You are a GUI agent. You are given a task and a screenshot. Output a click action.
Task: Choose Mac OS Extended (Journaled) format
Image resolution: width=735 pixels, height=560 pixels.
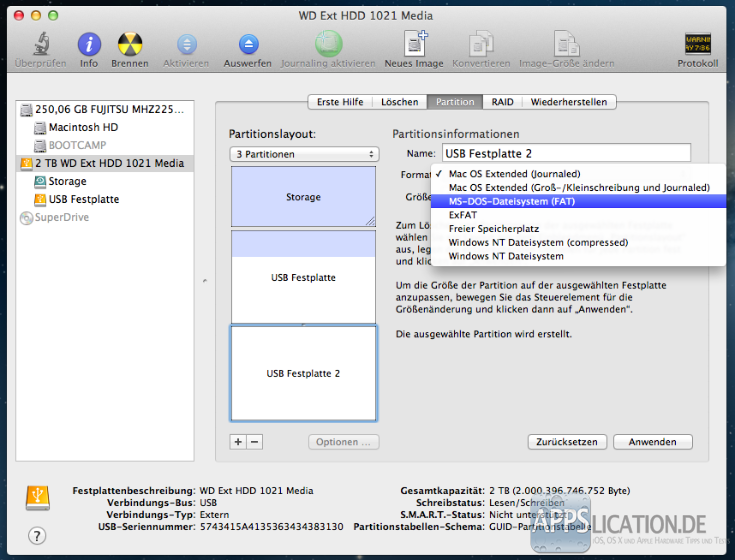click(578, 174)
